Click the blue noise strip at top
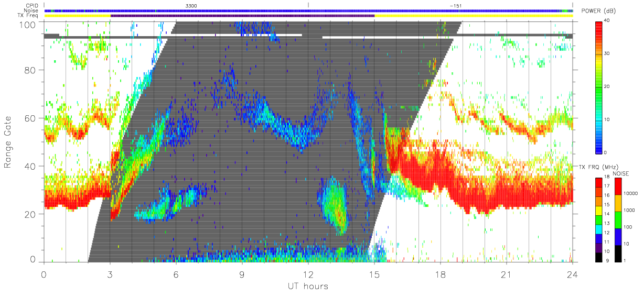 click(x=308, y=10)
